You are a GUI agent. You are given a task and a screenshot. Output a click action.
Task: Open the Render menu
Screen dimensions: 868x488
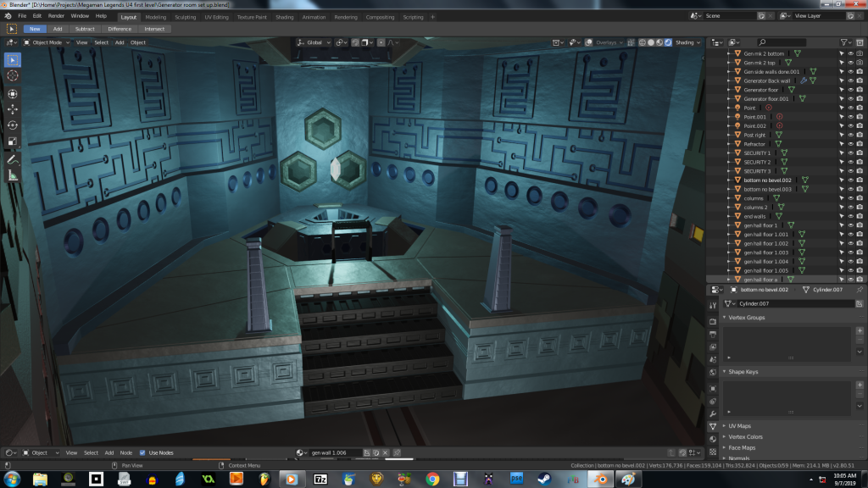[56, 16]
